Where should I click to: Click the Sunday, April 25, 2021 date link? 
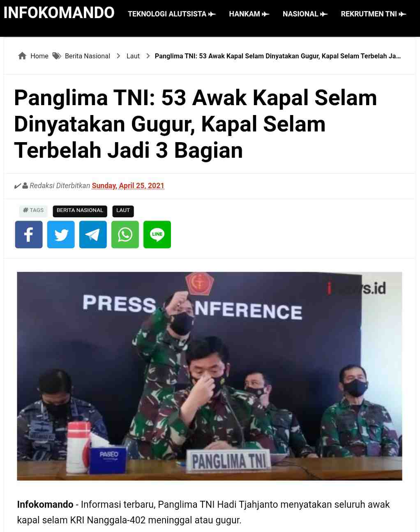point(128,186)
